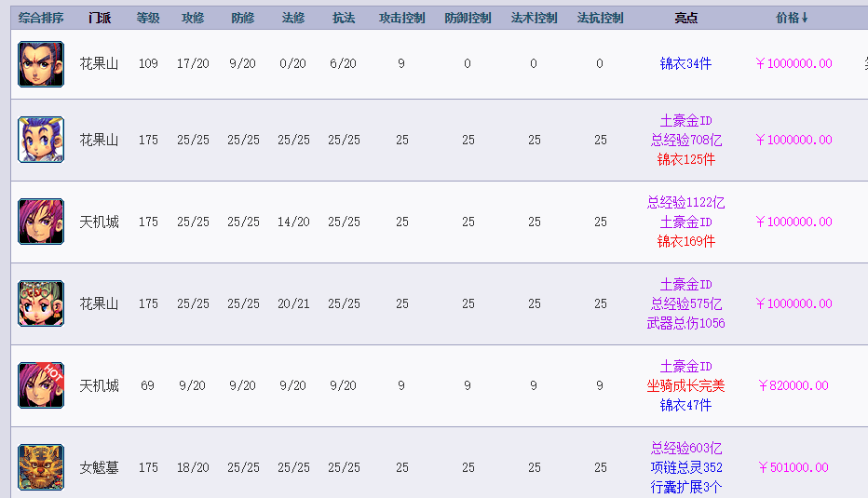Sort by the 价格 column header
The width and height of the screenshot is (868, 498).
(793, 18)
